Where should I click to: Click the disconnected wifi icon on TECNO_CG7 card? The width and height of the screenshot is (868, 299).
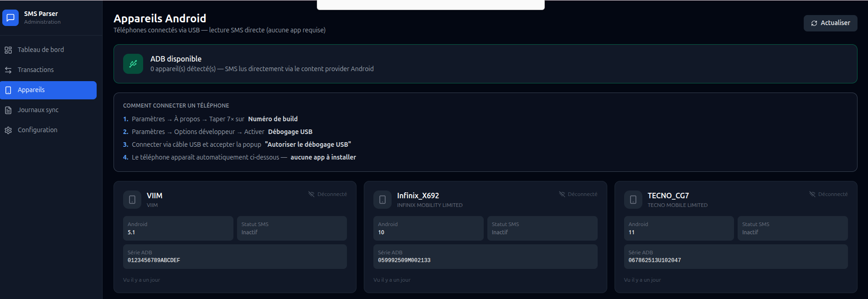pyautogui.click(x=812, y=194)
